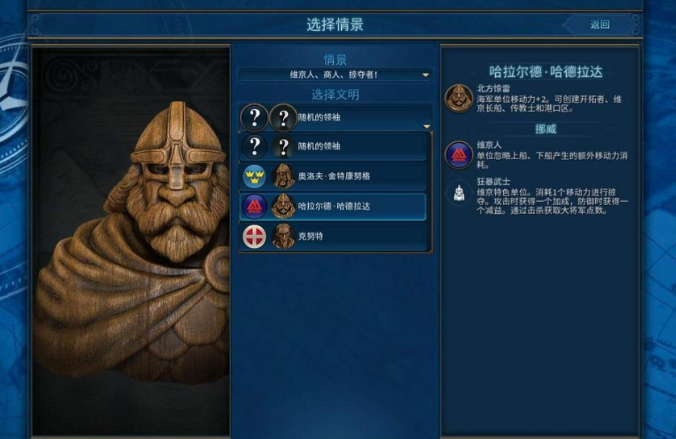Click the wooden Viking leader bust portrait
The height and width of the screenshot is (439, 676).
131,241
